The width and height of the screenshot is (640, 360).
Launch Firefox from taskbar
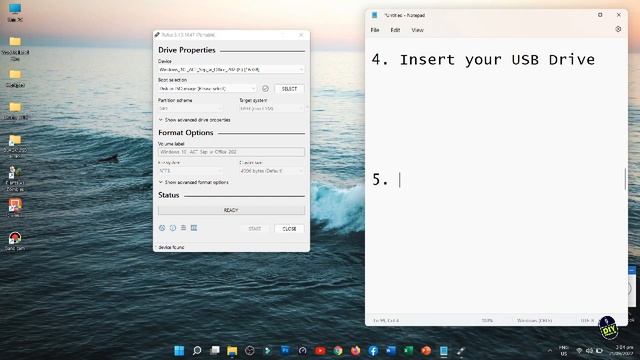click(x=356, y=351)
